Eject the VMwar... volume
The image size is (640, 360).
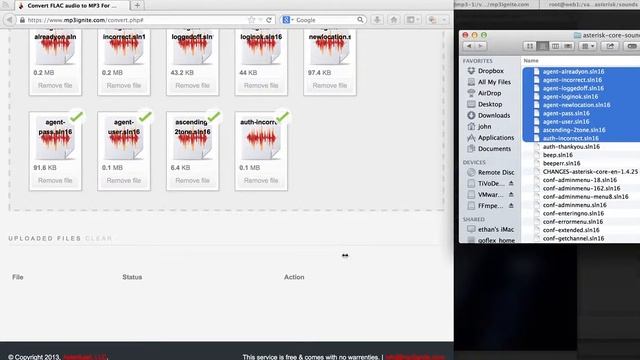(511, 195)
